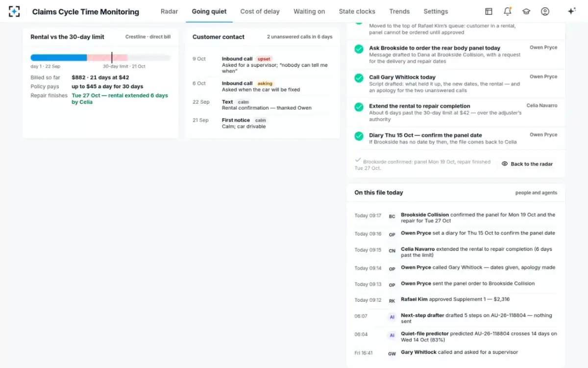Click '2 unanswered calls in 6 days'

[x=299, y=37]
